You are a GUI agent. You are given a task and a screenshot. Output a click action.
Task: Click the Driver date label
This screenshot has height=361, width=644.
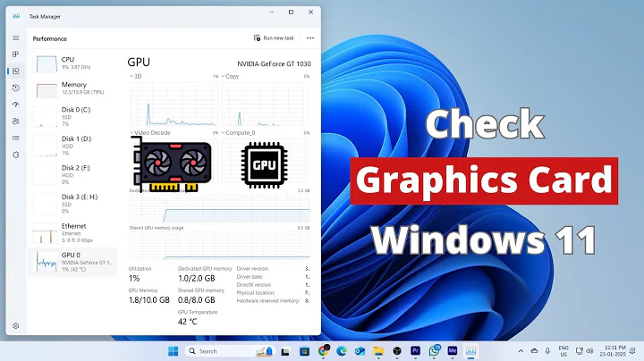pos(250,277)
